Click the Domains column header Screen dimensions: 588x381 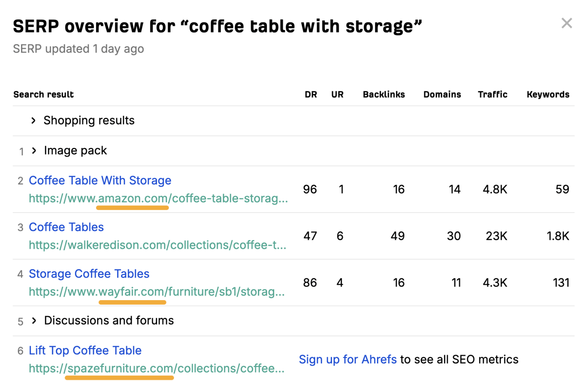coord(442,95)
